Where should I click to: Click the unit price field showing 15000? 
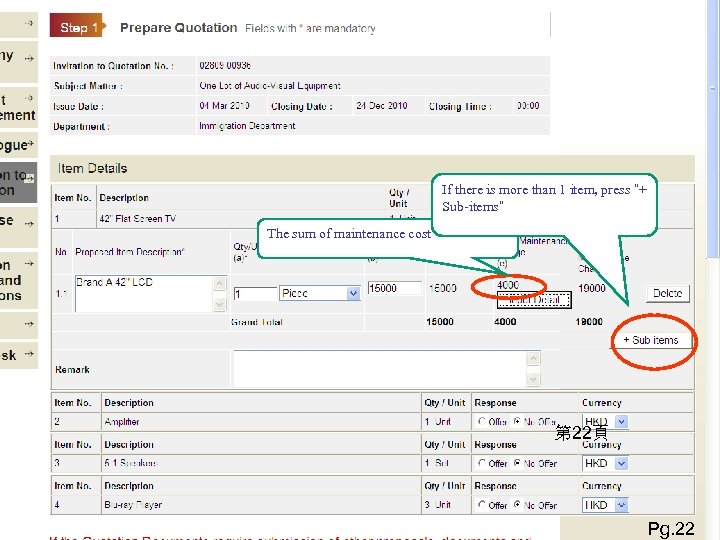[x=394, y=288]
